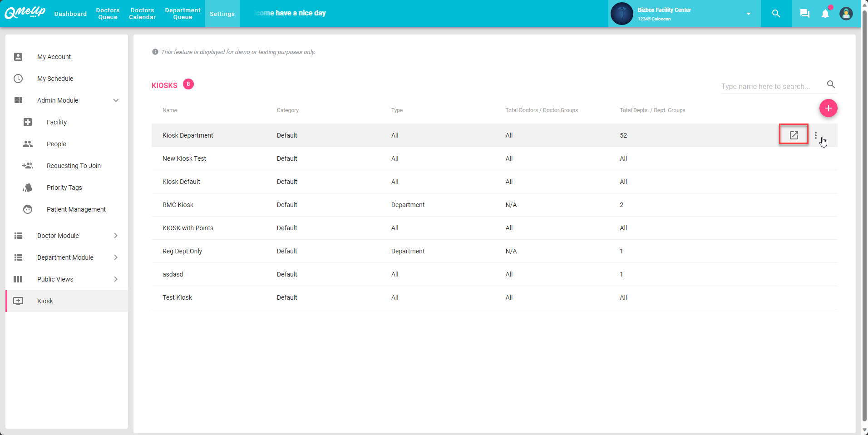
Task: Switch to the Settings tab
Action: click(x=222, y=14)
